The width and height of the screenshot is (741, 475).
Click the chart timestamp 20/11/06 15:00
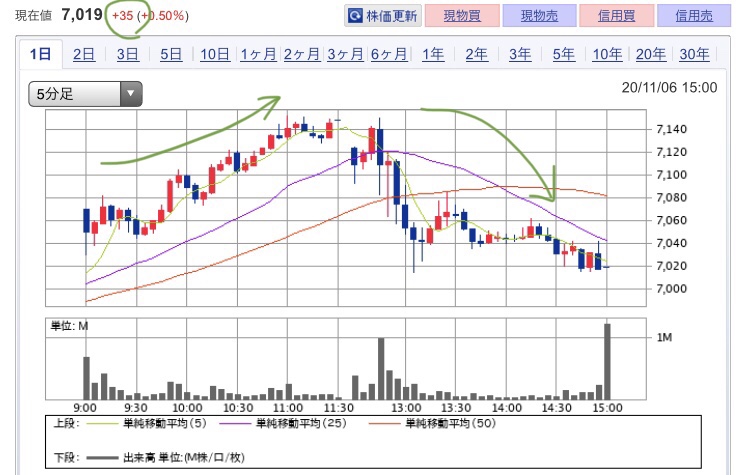[669, 87]
